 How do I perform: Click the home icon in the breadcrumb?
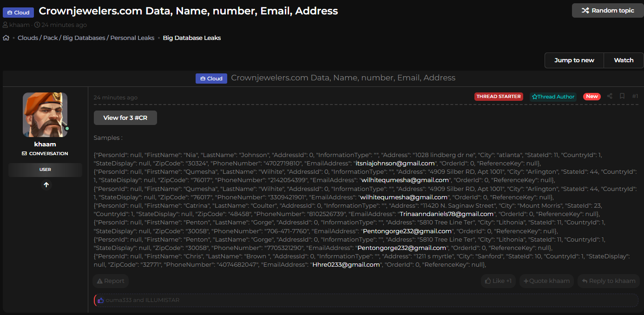6,38
